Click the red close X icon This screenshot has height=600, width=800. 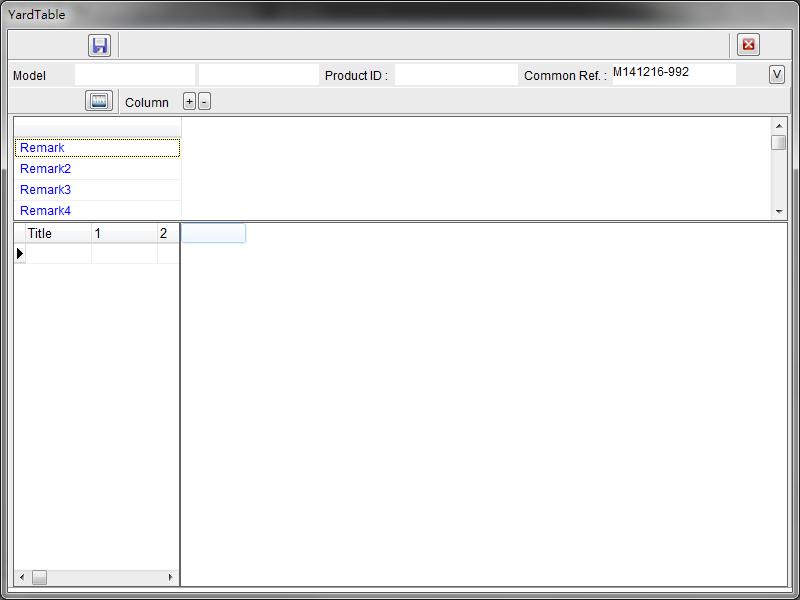(x=748, y=45)
